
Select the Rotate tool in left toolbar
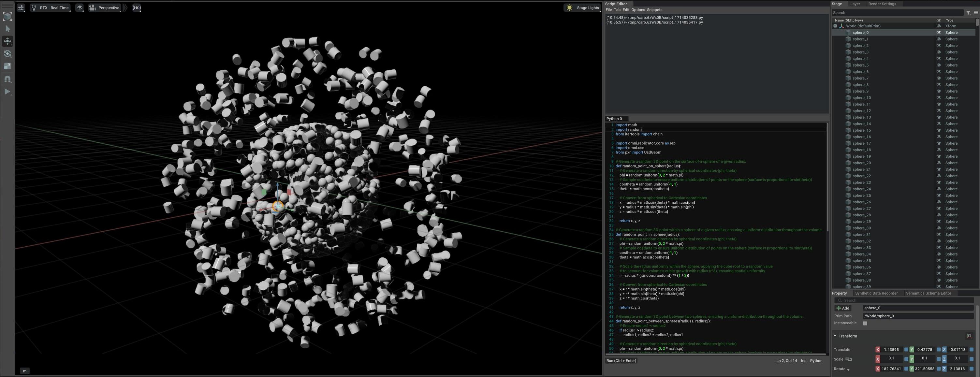(7, 54)
